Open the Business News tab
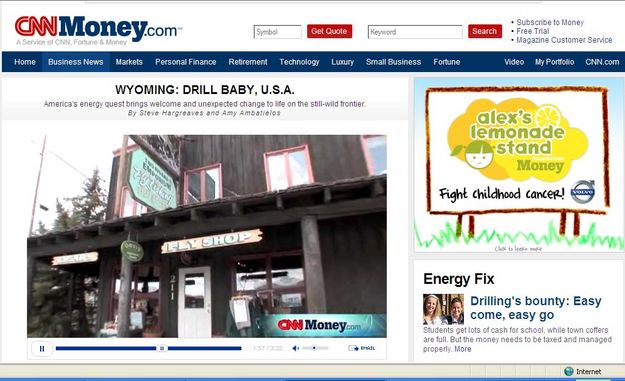This screenshot has width=625, height=381. point(76,62)
